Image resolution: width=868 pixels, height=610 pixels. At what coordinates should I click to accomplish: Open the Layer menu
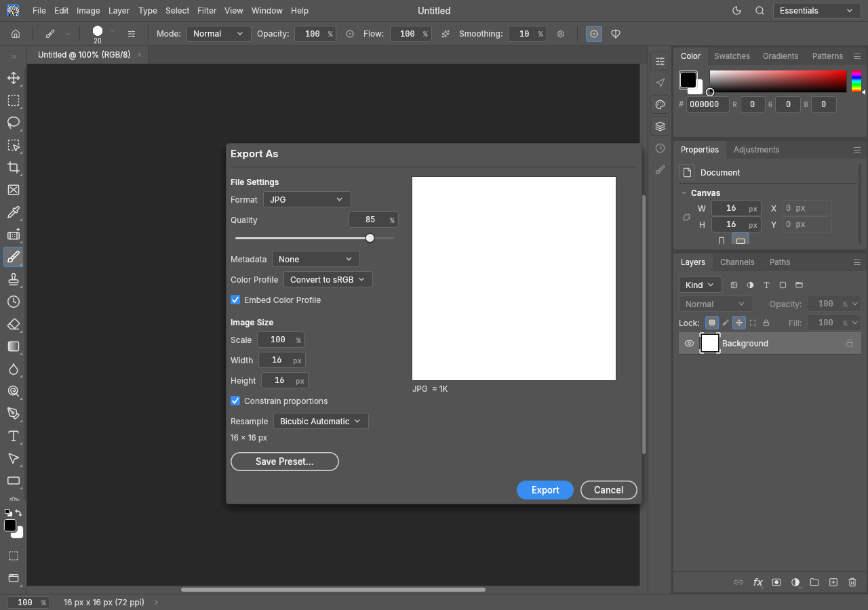[x=119, y=11]
